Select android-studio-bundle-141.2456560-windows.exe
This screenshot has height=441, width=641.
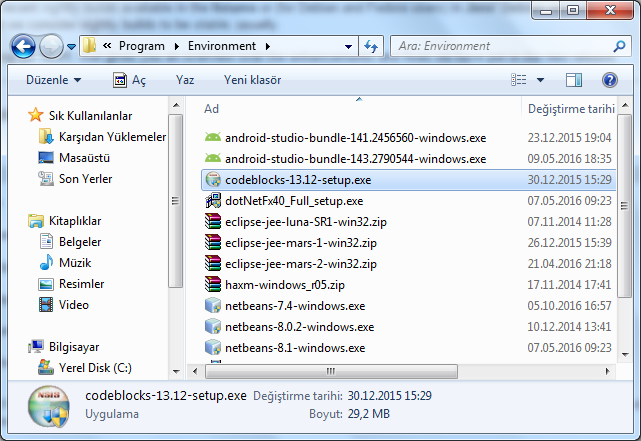click(355, 138)
